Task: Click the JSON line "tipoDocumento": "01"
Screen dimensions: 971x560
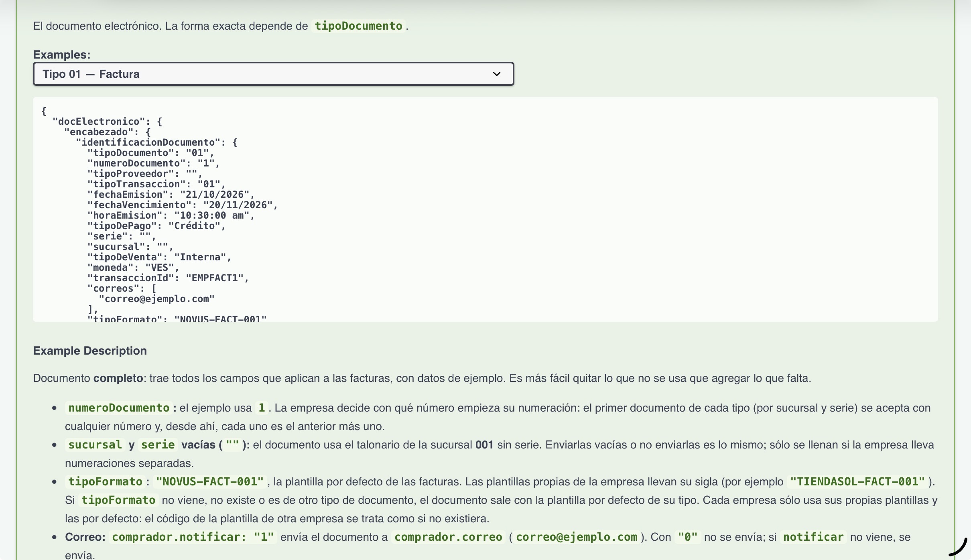Action: [151, 153]
